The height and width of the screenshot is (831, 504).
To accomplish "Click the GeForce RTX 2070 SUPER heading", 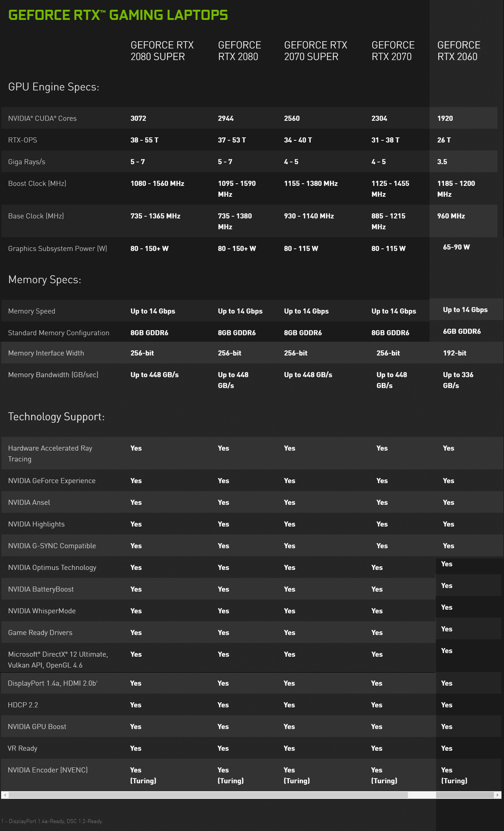I will [x=315, y=51].
